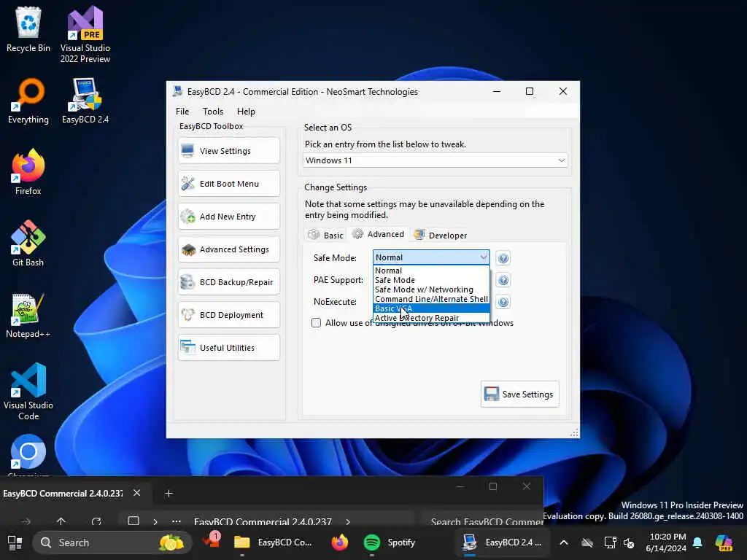Click the Useful Utilities button

click(229, 348)
